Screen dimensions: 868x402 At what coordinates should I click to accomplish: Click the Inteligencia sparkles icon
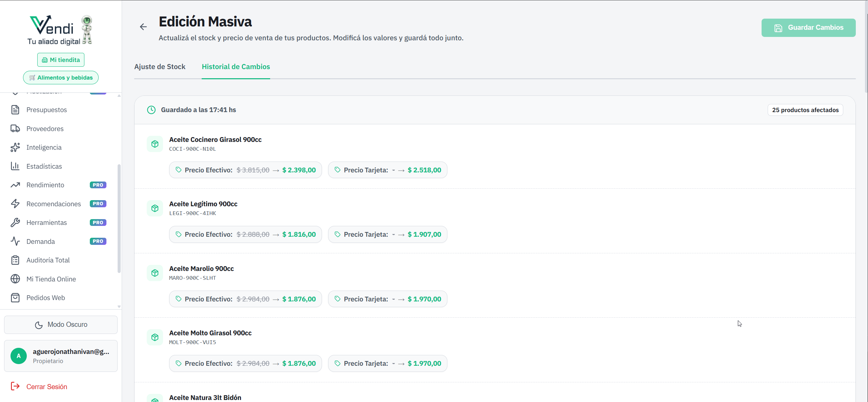15,147
